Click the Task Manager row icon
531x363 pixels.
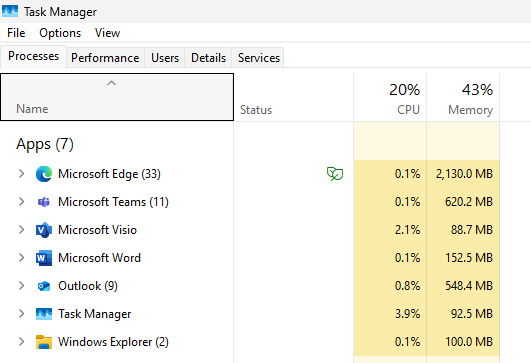[44, 314]
